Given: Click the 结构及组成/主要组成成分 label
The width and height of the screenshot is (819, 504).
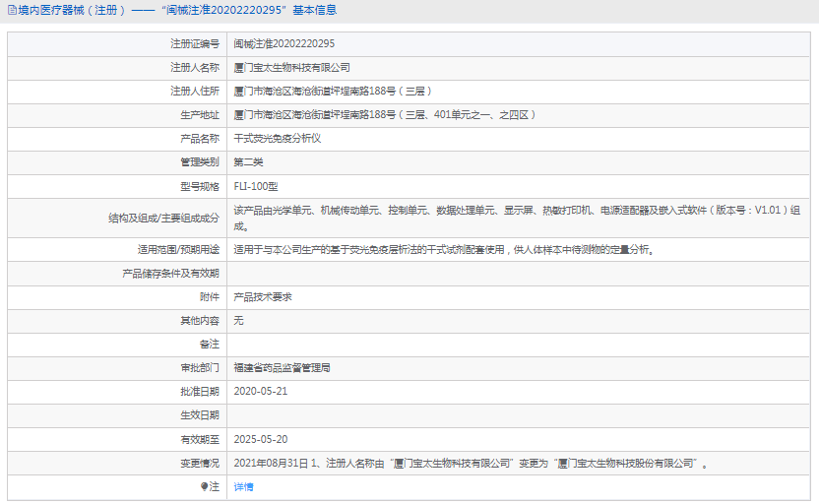Looking at the screenshot, I should [164, 219].
